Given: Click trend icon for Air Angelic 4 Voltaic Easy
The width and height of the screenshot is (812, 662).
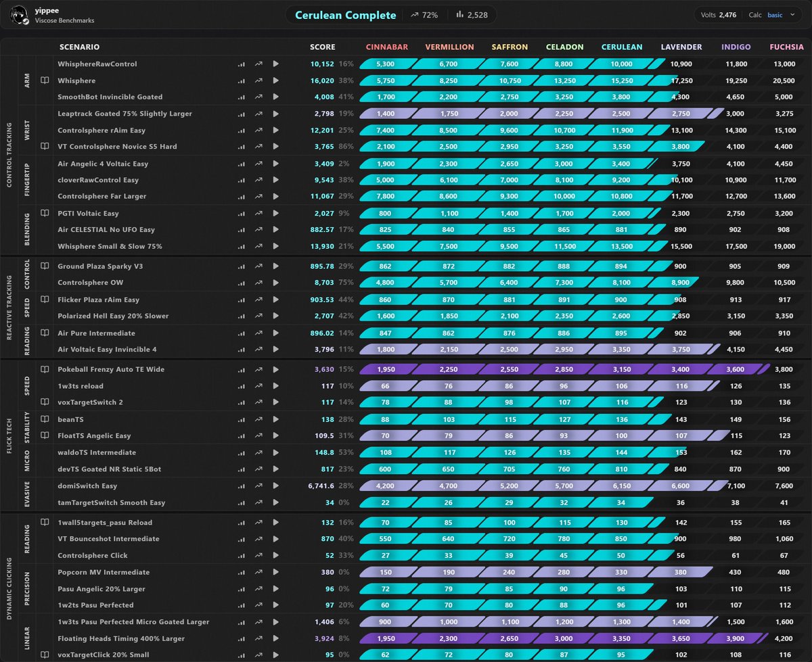Looking at the screenshot, I should (x=258, y=164).
